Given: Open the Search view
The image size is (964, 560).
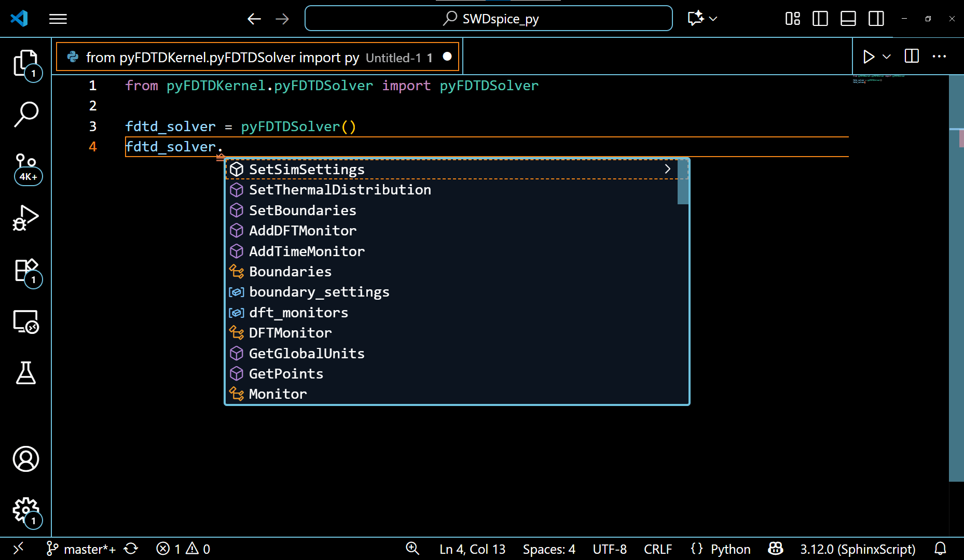Looking at the screenshot, I should coord(25,114).
